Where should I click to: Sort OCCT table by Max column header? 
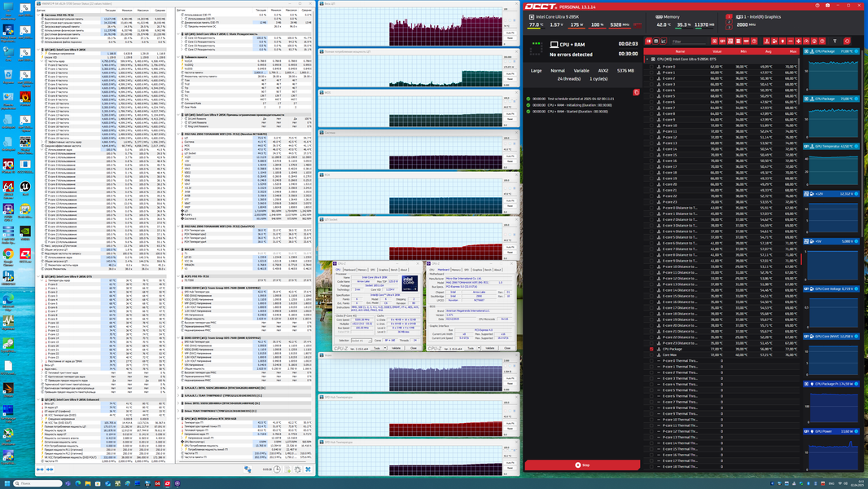[x=793, y=51]
